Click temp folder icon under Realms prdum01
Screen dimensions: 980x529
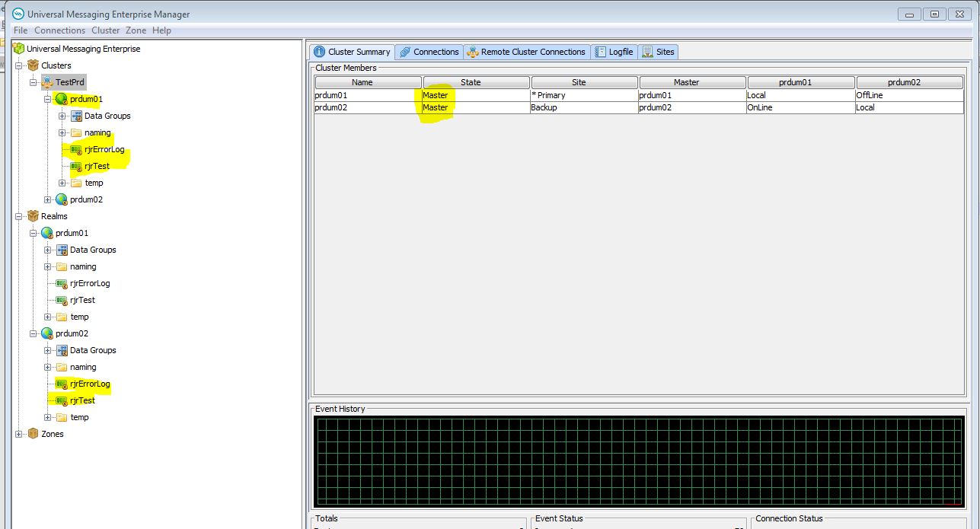pos(62,317)
